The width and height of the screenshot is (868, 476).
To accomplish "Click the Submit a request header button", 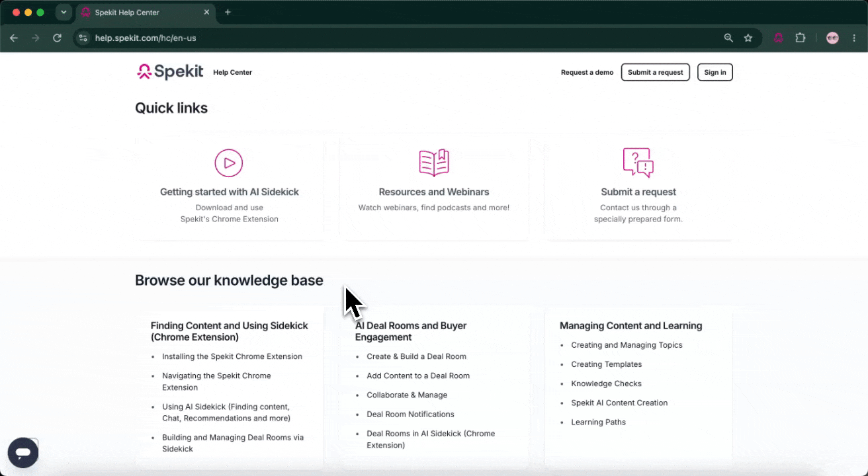I will (x=655, y=72).
